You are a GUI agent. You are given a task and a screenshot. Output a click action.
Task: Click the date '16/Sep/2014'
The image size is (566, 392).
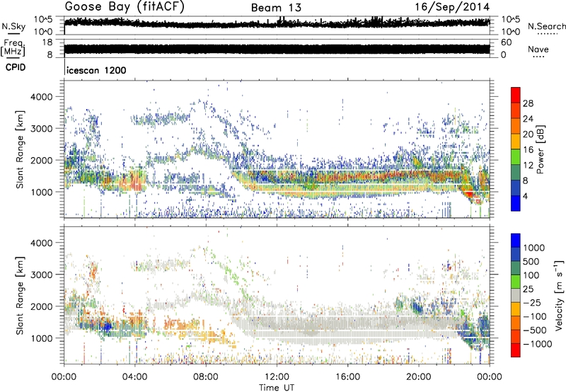[x=452, y=7]
